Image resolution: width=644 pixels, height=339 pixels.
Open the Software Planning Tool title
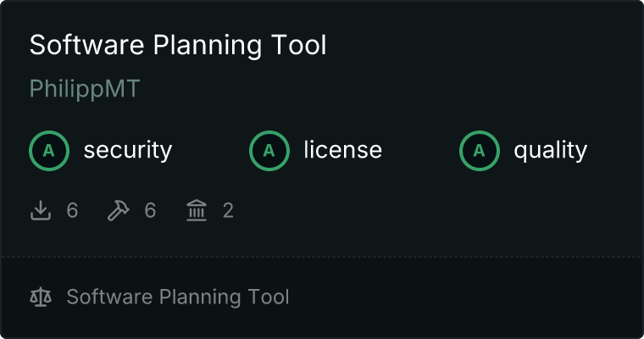click(178, 46)
